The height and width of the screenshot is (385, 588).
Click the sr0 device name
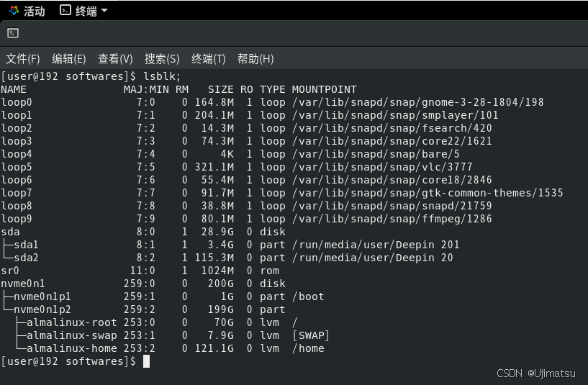(x=10, y=271)
